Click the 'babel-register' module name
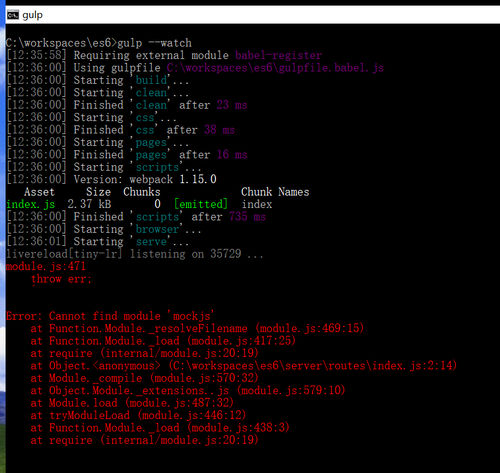This screenshot has height=473, width=500. point(278,55)
